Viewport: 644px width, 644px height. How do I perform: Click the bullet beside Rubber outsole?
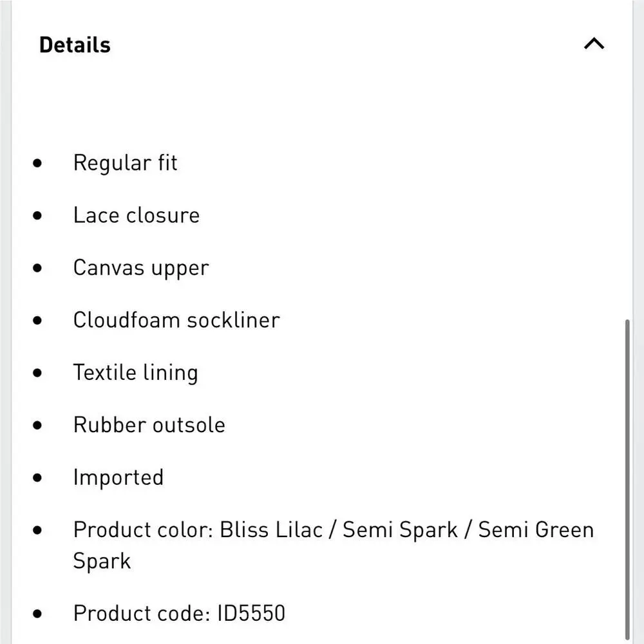(37, 424)
